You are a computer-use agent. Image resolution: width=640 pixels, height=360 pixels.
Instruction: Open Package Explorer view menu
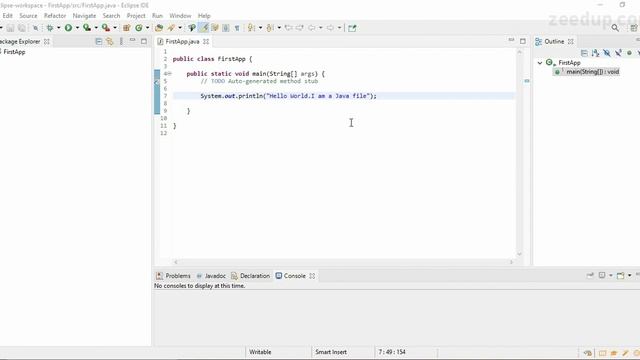(121, 41)
